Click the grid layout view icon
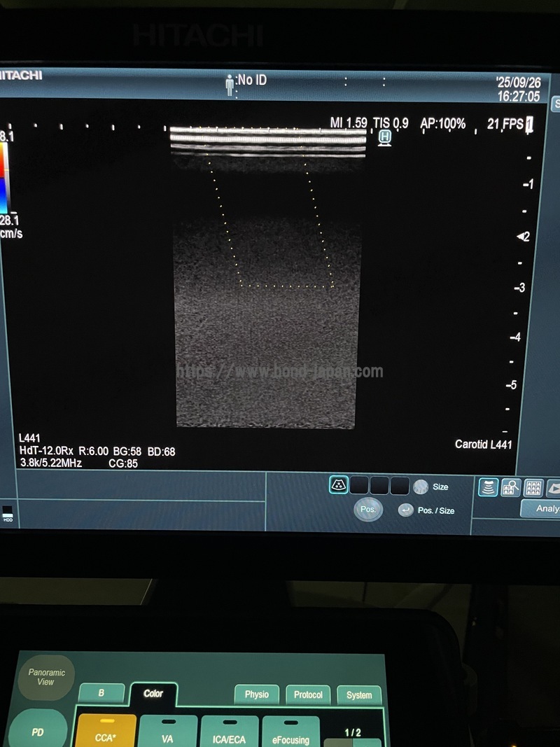 click(x=533, y=487)
